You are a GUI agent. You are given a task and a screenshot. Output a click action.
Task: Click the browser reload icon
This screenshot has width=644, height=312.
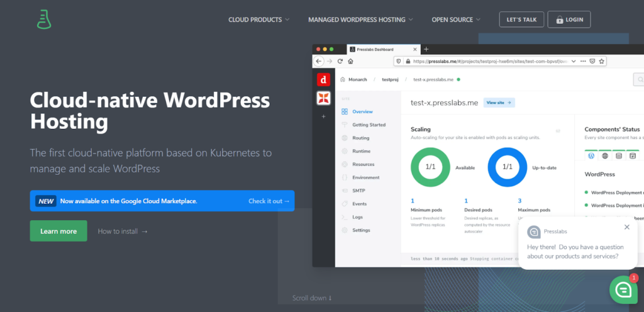click(340, 61)
